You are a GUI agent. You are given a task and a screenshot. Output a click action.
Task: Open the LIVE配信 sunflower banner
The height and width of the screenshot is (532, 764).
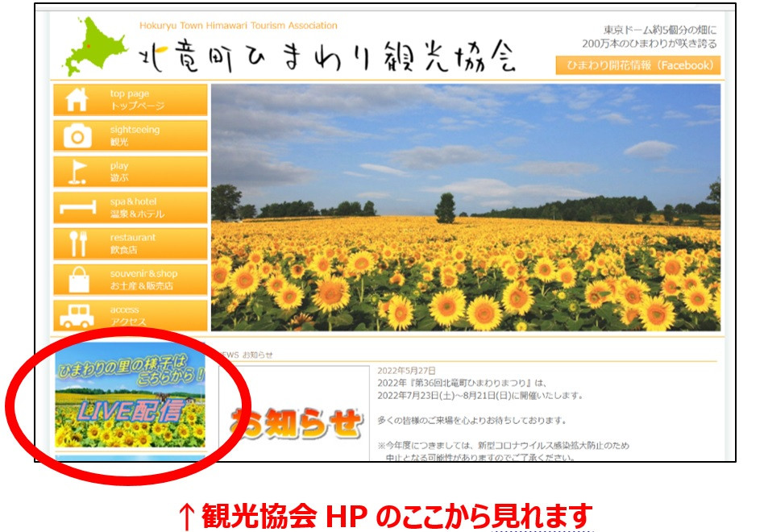click(x=130, y=395)
